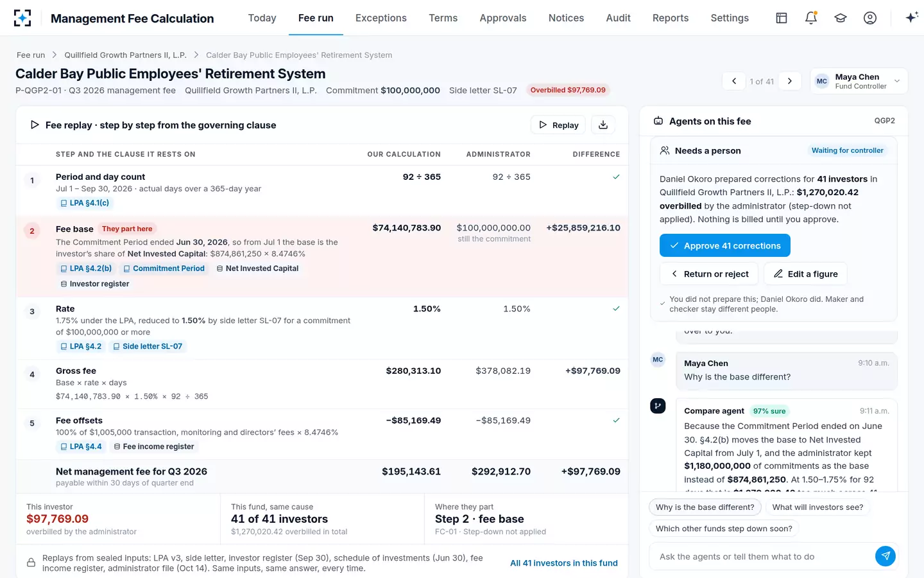Click Return or reject
The height and width of the screenshot is (578, 924).
tap(709, 274)
